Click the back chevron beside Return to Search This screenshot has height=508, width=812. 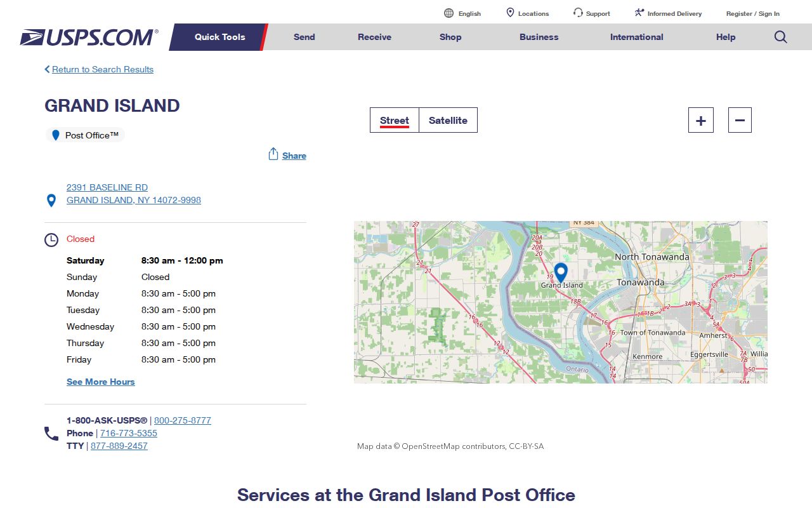[47, 69]
